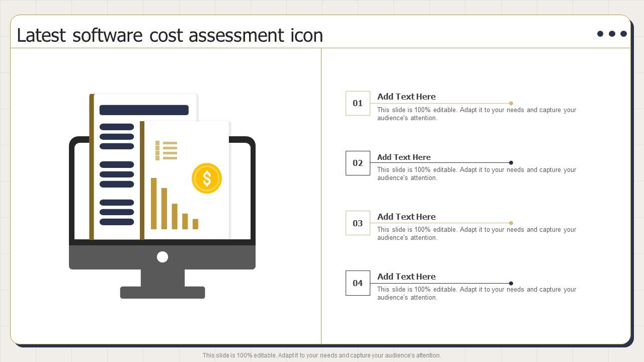Click the description paragraph under item 04

pyautogui.click(x=477, y=294)
